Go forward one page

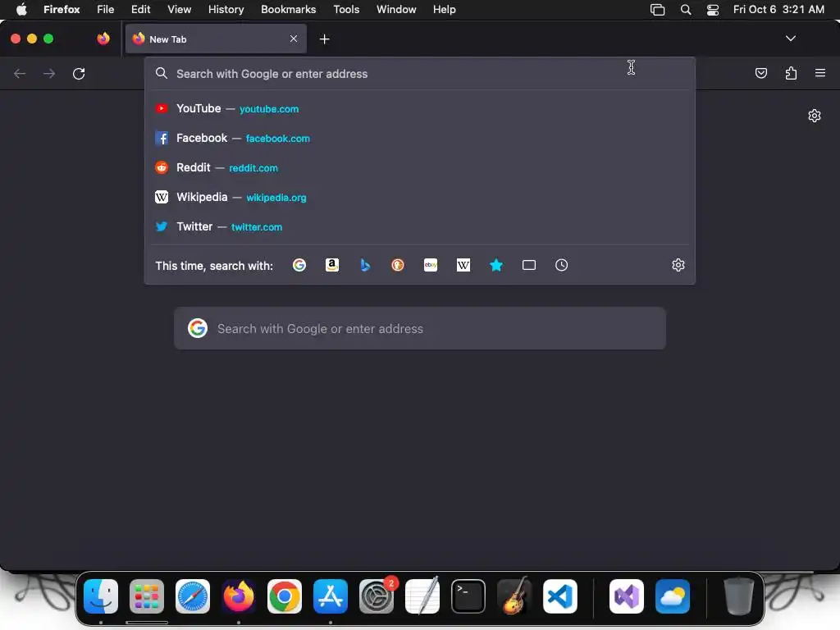click(x=49, y=73)
